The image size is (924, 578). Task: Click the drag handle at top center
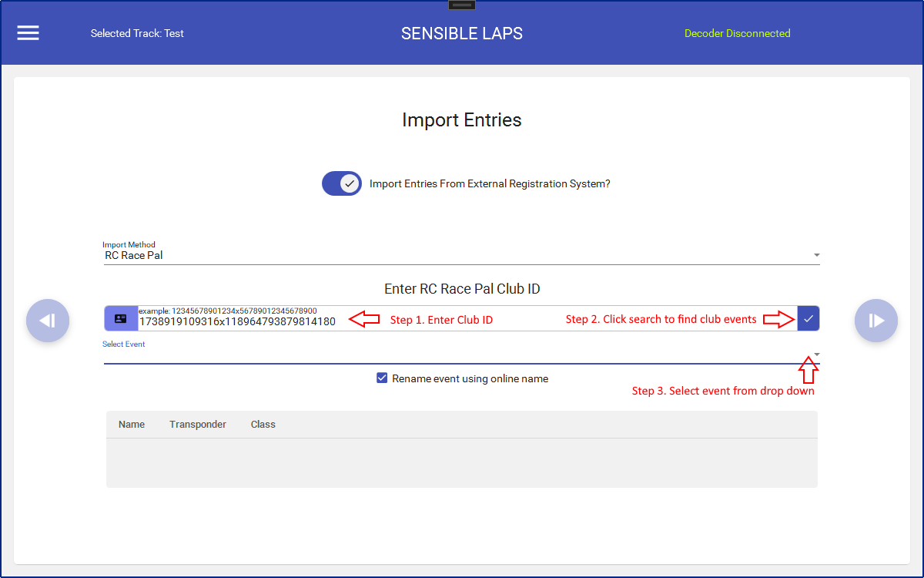[462, 5]
